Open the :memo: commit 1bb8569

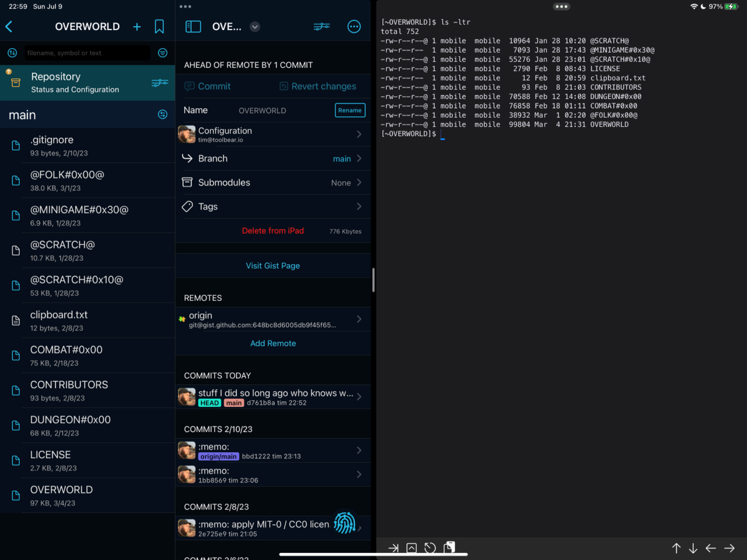273,475
